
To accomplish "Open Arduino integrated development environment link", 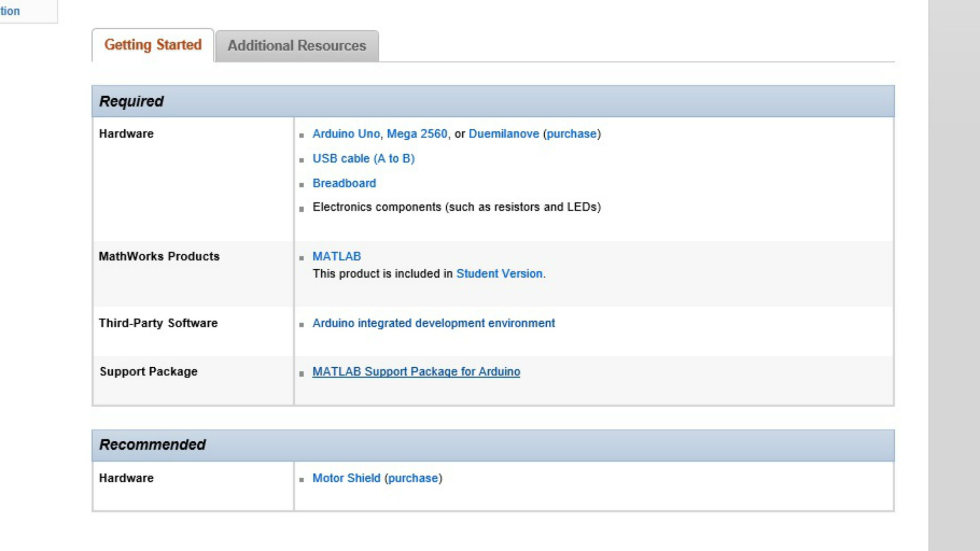I will click(x=433, y=323).
